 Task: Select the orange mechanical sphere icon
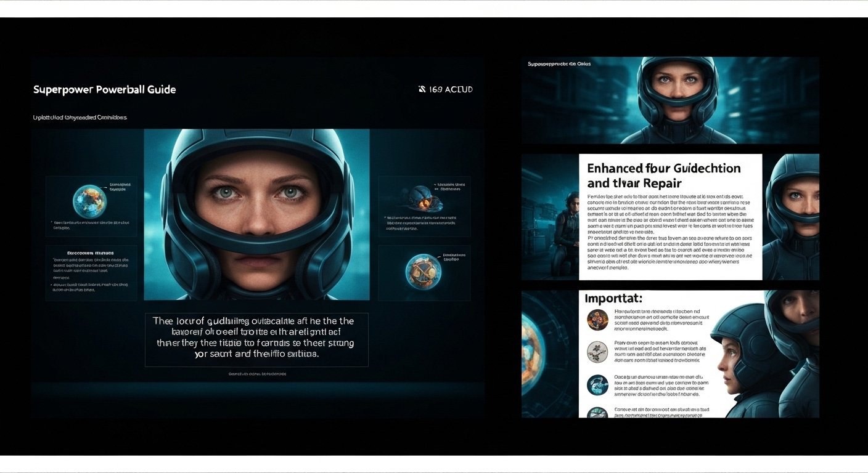click(x=422, y=271)
